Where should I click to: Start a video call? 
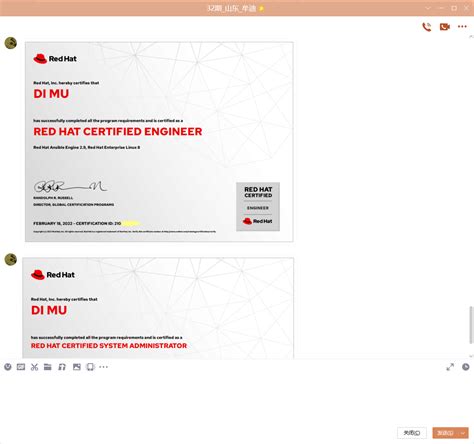[444, 27]
